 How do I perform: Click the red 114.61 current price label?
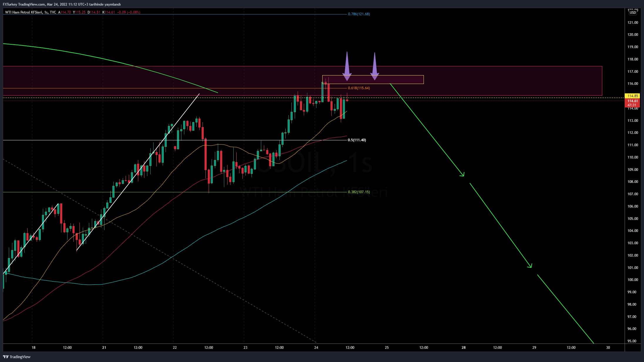click(x=633, y=101)
